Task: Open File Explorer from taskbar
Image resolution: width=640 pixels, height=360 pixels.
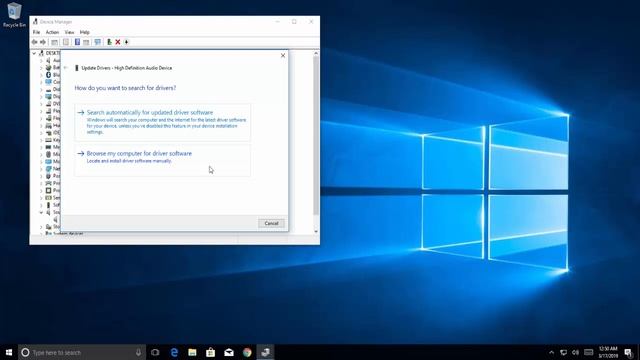Action: (192, 352)
